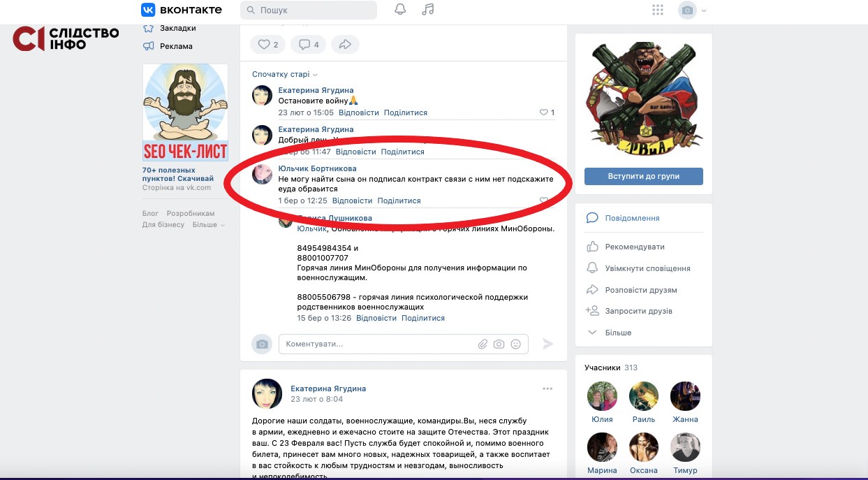
Task: Focus the Пошук search field
Action: coord(309,10)
